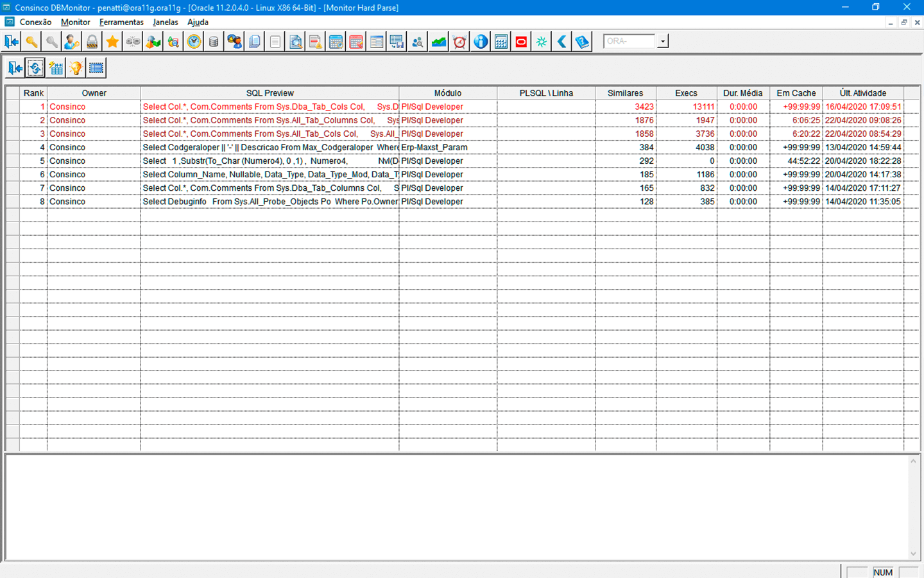
Task: Click the Execs column header
Action: coord(686,93)
